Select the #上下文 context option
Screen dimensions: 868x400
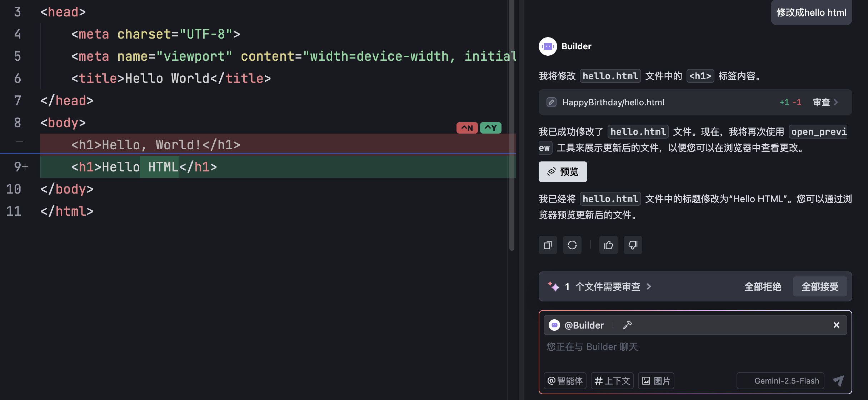612,381
